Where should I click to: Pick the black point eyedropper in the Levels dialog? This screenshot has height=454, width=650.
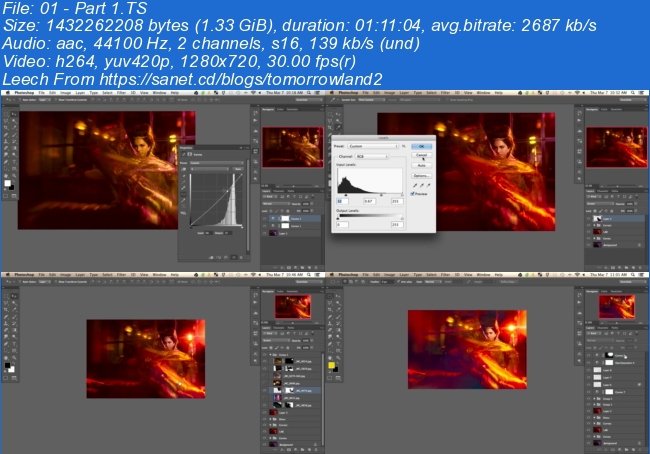point(415,185)
